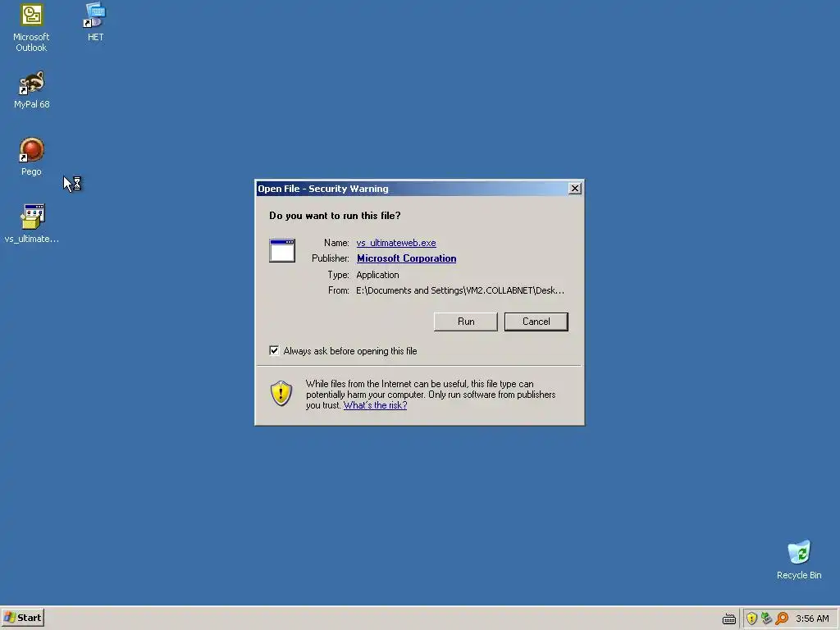Screen dimensions: 840x630
Task: Click the keyboard icon in the system tray
Action: click(x=729, y=619)
